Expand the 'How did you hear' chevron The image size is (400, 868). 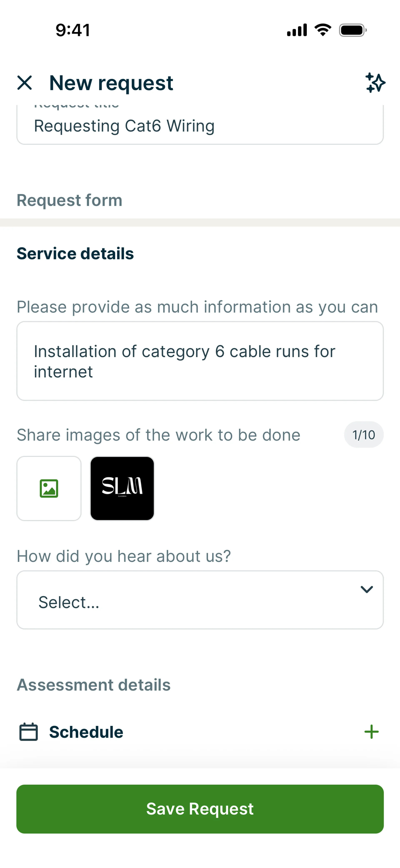pyautogui.click(x=366, y=589)
